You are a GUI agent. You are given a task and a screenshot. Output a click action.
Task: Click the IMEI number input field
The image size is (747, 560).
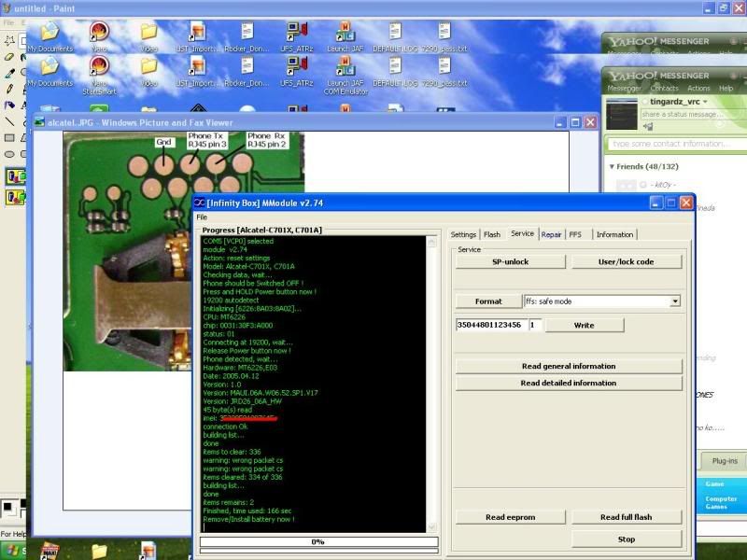pos(490,325)
